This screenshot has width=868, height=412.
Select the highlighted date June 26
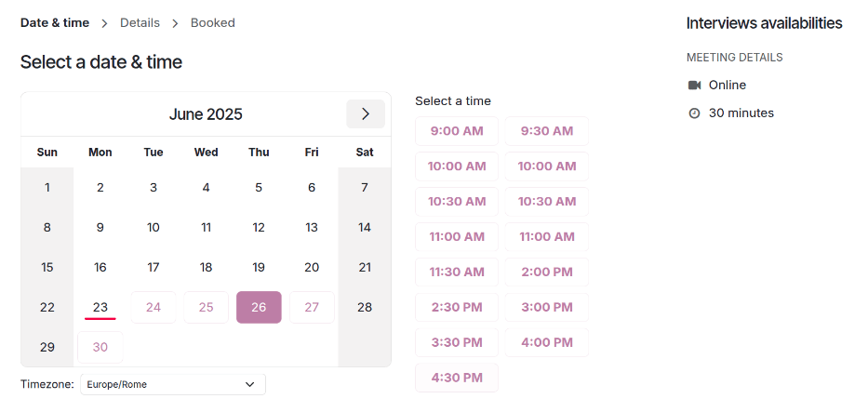click(259, 307)
